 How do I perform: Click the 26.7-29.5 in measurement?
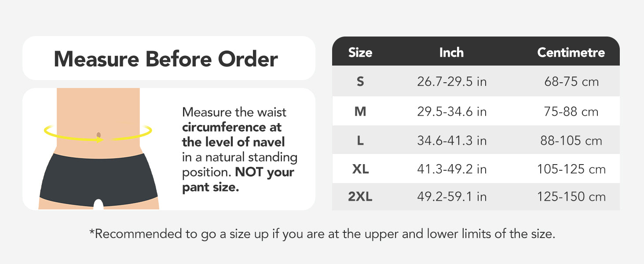pos(452,82)
